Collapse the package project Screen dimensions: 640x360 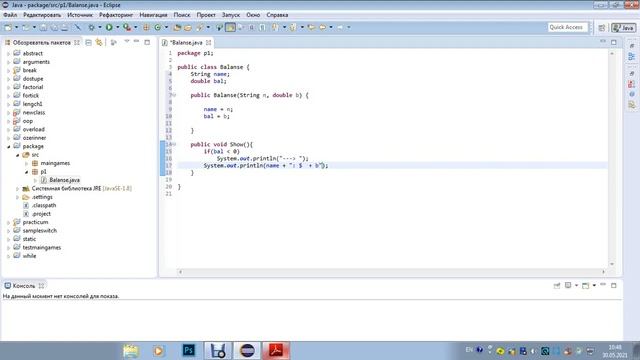9,147
